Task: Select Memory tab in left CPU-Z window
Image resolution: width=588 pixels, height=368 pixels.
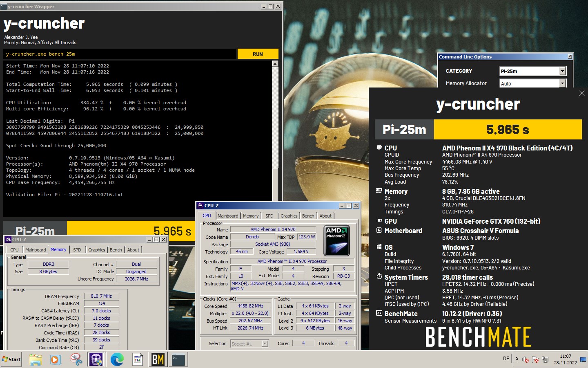Action: pyautogui.click(x=58, y=249)
